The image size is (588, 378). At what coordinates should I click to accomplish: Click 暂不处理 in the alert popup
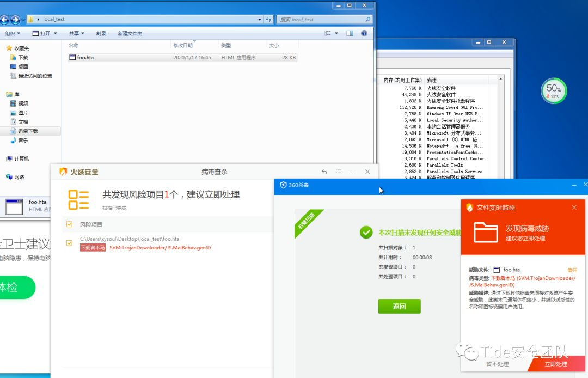498,364
